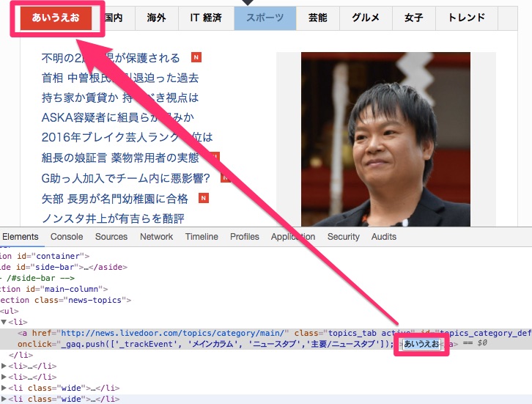The width and height of the screenshot is (532, 404).
Task: Click the N badge next to 矢部 長男 headline
Action: pyautogui.click(x=204, y=198)
